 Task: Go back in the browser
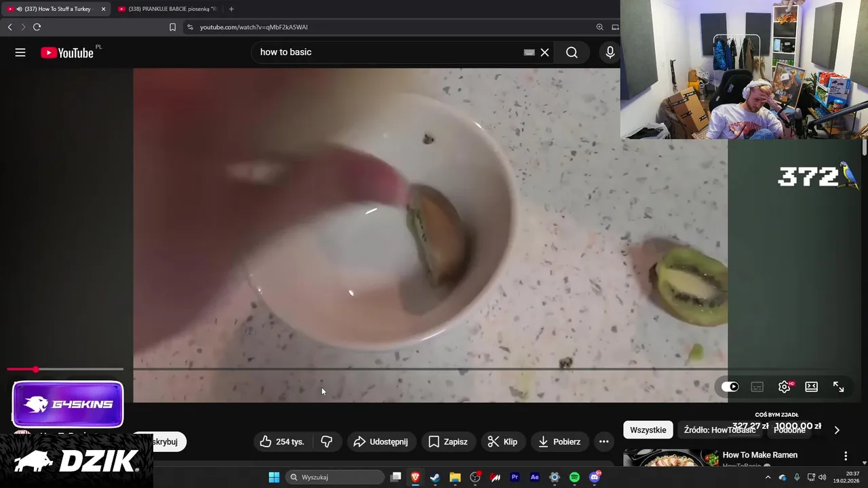[9, 27]
